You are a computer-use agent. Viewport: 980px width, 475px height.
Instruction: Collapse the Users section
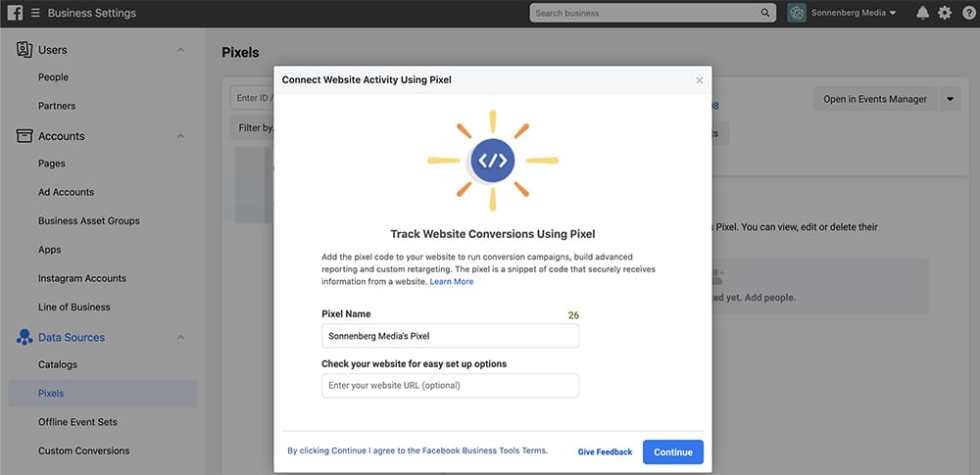coord(180,50)
